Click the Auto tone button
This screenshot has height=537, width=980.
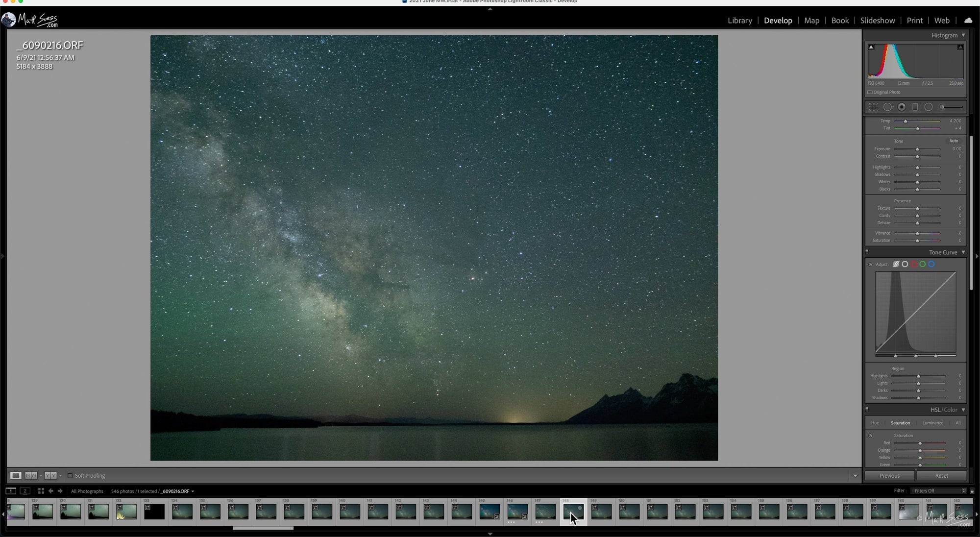coord(954,141)
